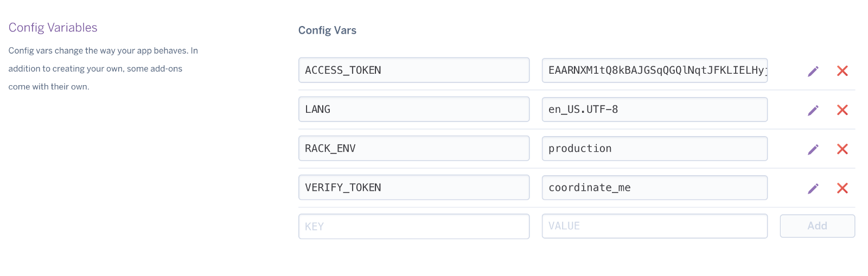
Task: Click the production value field
Action: pyautogui.click(x=654, y=149)
